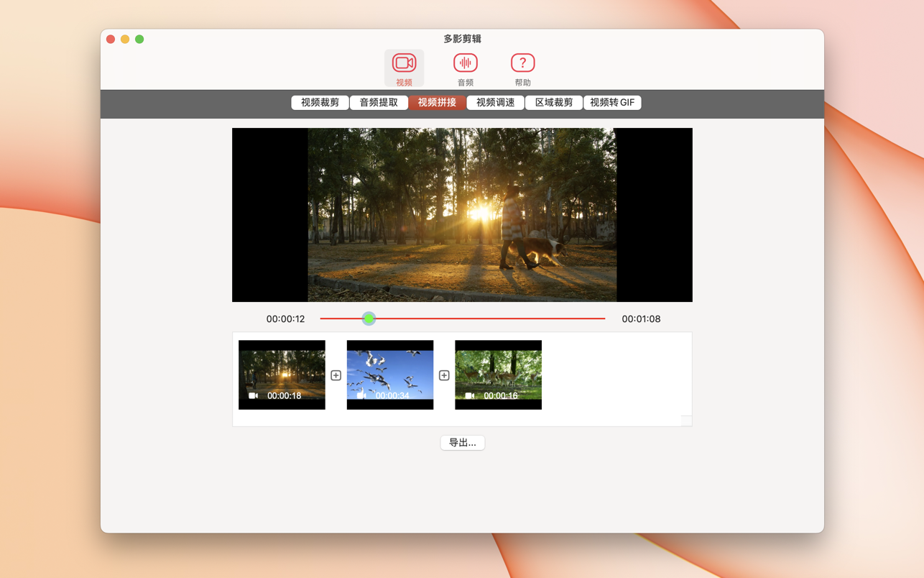This screenshot has width=924, height=578.
Task: Close the 多影剪辑 window
Action: click(111, 40)
